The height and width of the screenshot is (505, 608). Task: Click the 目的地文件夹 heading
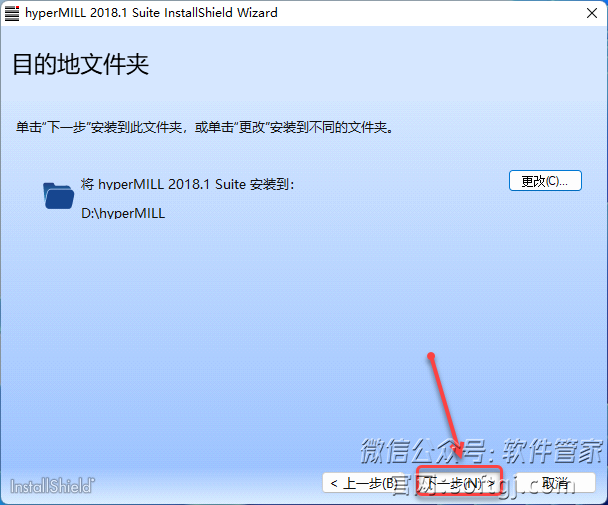tap(81, 64)
